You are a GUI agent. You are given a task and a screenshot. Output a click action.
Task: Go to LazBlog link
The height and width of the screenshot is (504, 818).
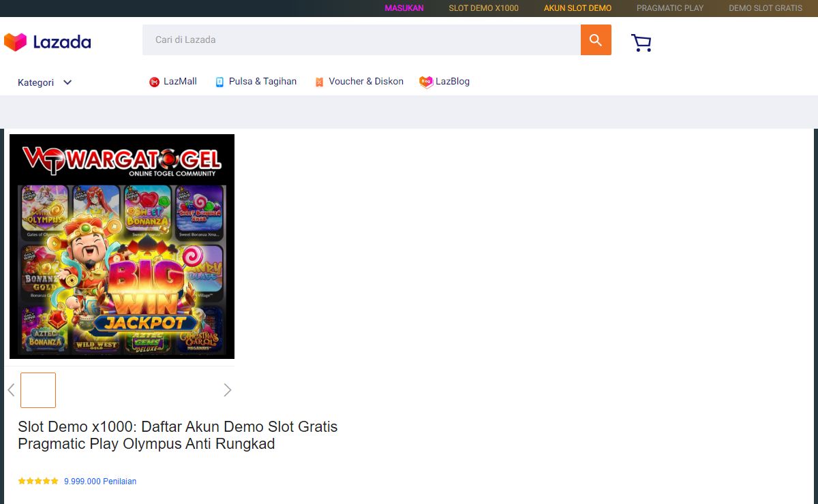pyautogui.click(x=453, y=82)
